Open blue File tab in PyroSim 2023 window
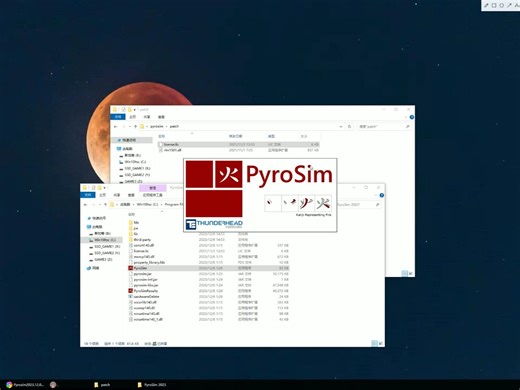The height and width of the screenshot is (390, 520). [88, 195]
